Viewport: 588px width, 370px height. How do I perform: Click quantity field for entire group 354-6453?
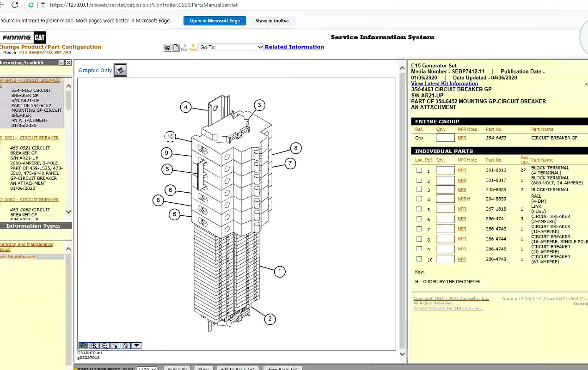[445, 138]
